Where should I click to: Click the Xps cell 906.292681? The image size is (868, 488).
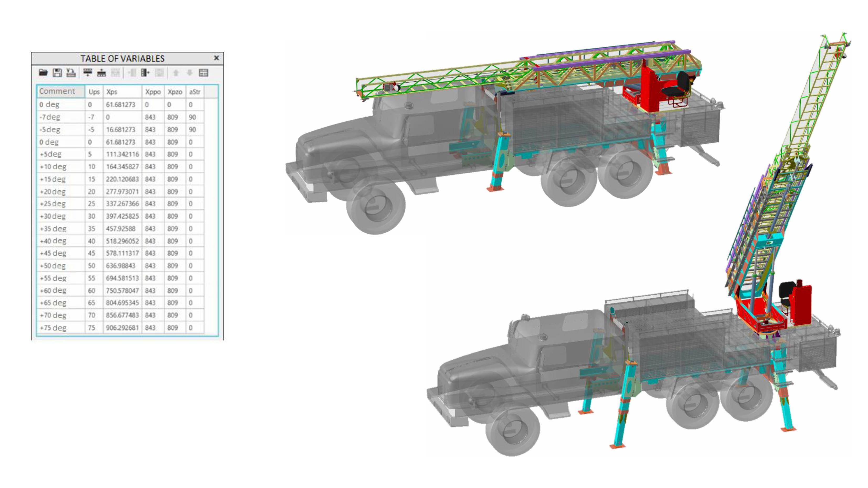122,328
